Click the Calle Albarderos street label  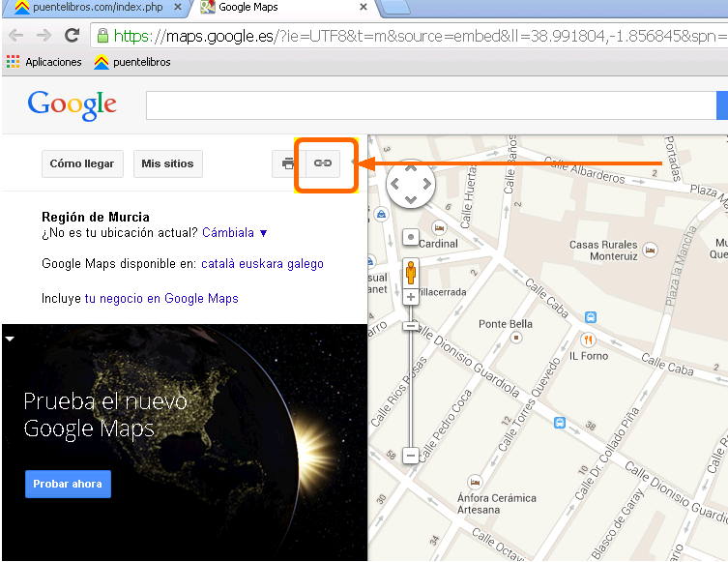[585, 170]
